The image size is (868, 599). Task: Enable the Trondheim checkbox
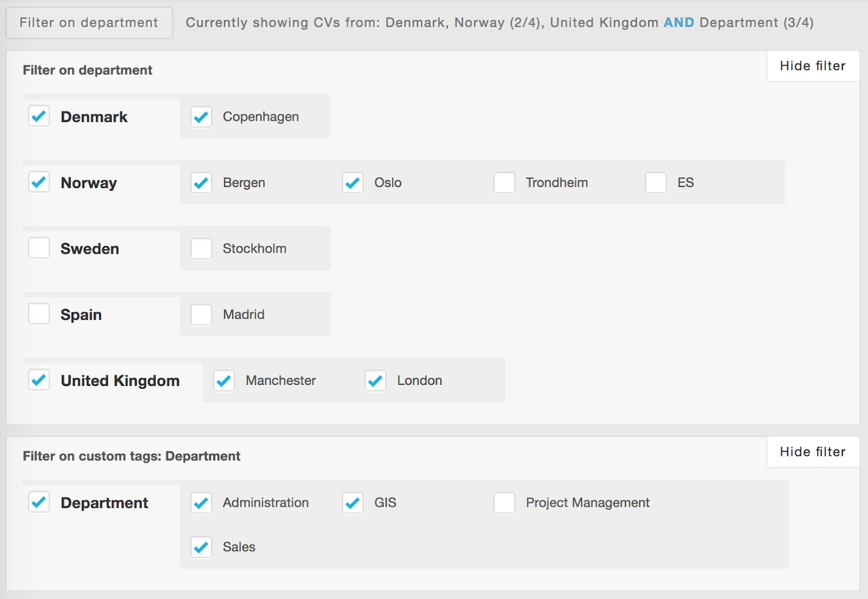click(x=504, y=183)
